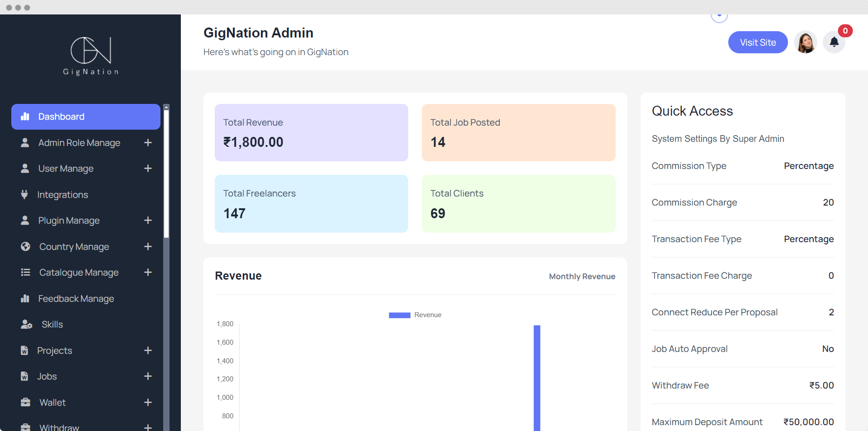Open Feedback Manage menu item
The height and width of the screenshot is (431, 868).
pos(86,299)
